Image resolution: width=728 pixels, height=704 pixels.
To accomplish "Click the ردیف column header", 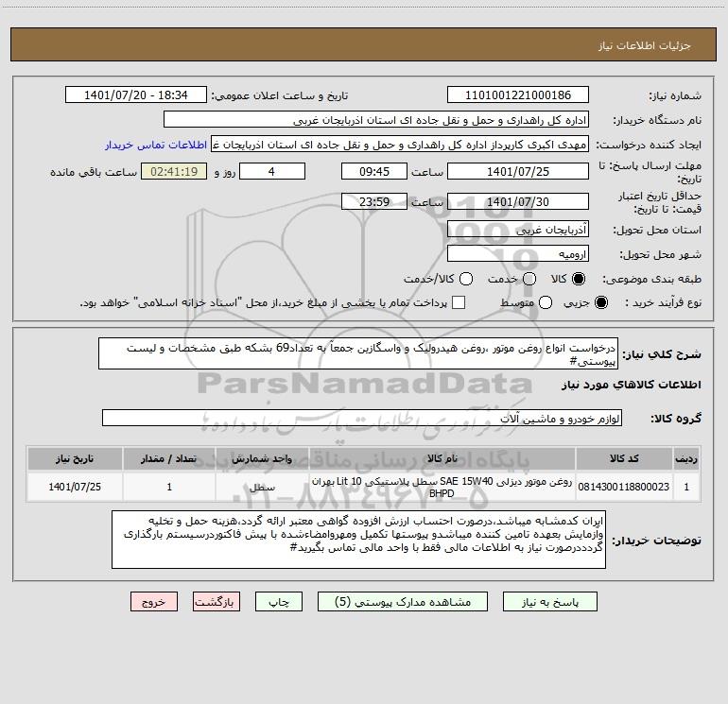I will pos(686,458).
